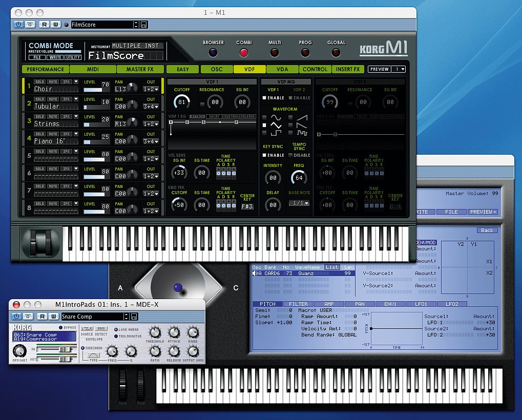This screenshot has height=420, width=522.
Task: Open the Choir OUT 1+2 dropdown
Action: coord(151,89)
